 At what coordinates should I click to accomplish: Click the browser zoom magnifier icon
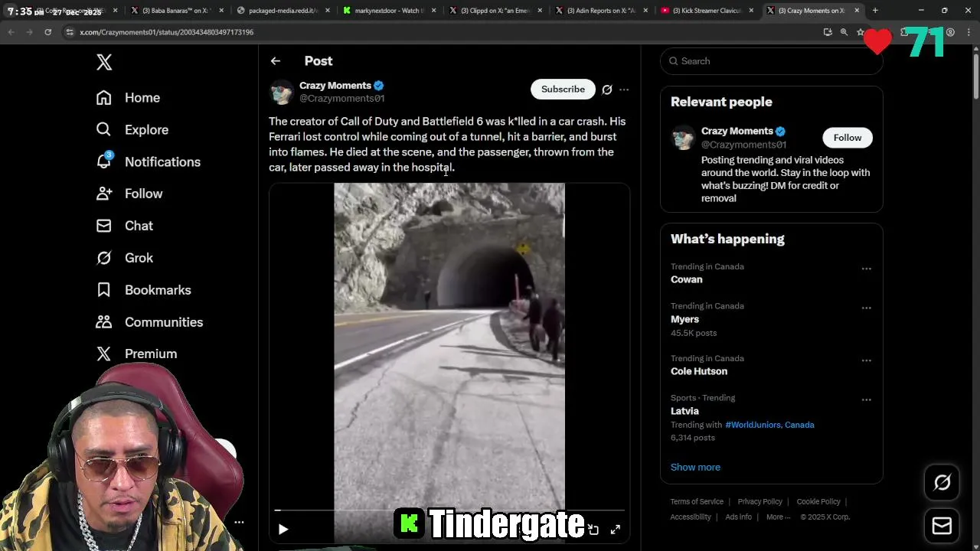[x=844, y=32]
